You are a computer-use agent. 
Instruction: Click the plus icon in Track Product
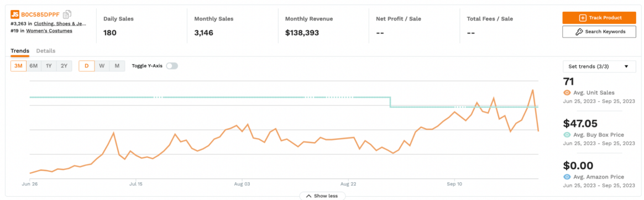583,18
